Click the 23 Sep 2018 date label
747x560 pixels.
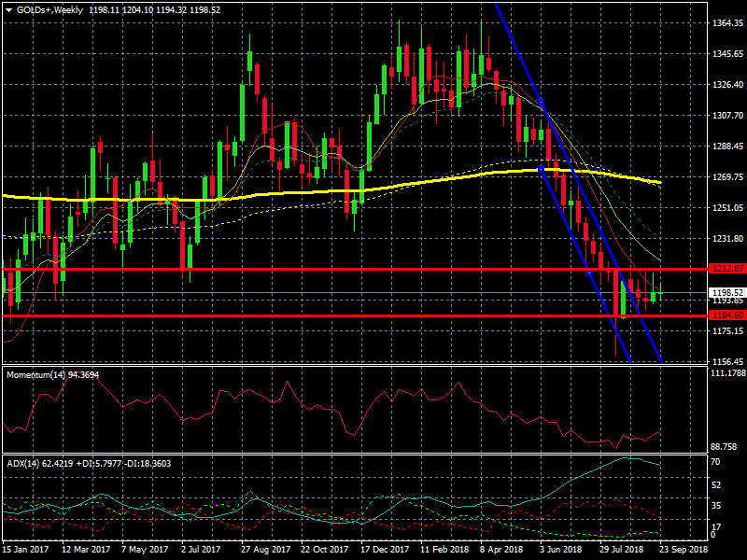(x=683, y=550)
